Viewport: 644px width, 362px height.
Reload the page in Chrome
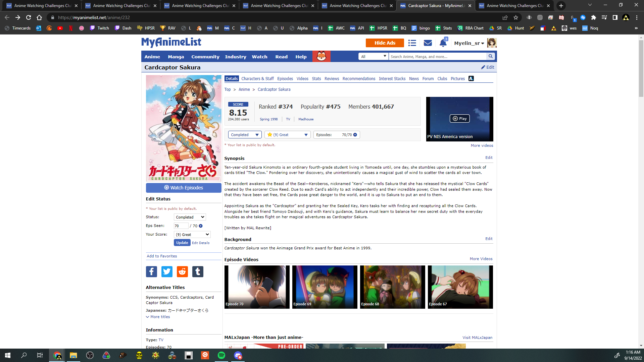[29, 17]
